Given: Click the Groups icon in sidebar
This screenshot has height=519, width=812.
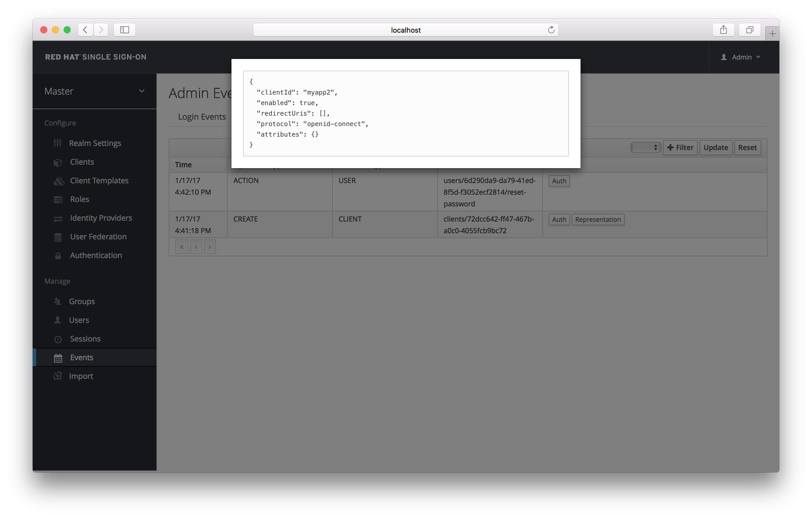Looking at the screenshot, I should click(x=57, y=301).
